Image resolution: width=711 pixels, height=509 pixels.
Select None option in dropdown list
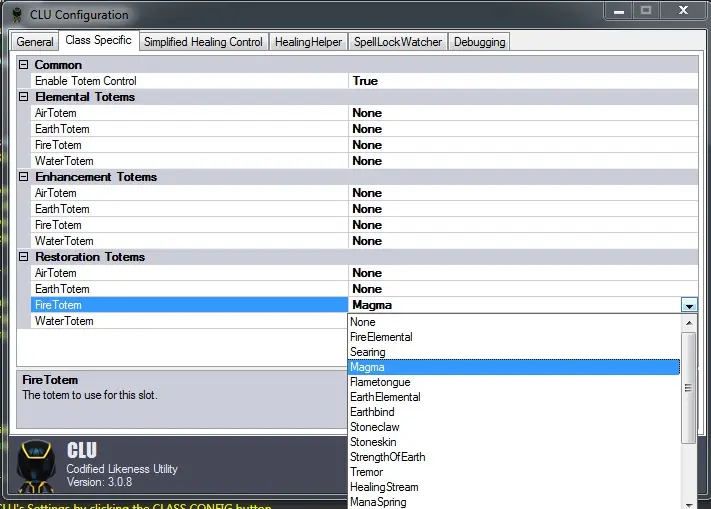pos(363,322)
